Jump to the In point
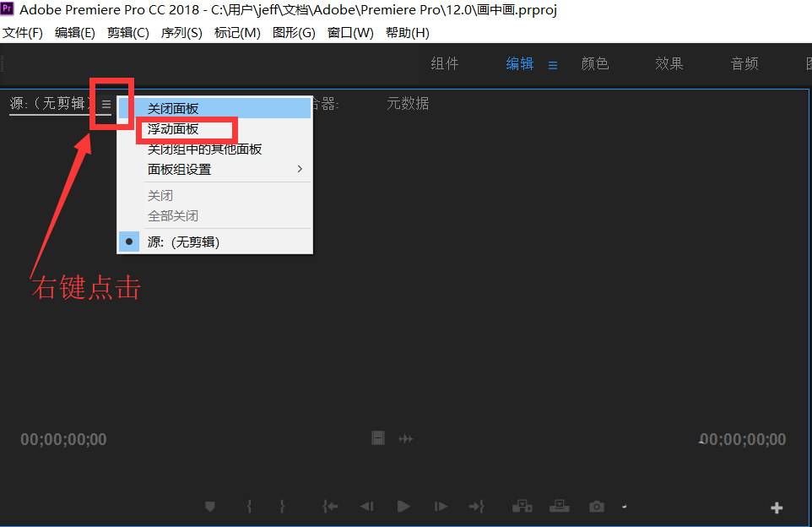The width and height of the screenshot is (812, 527). 330,507
